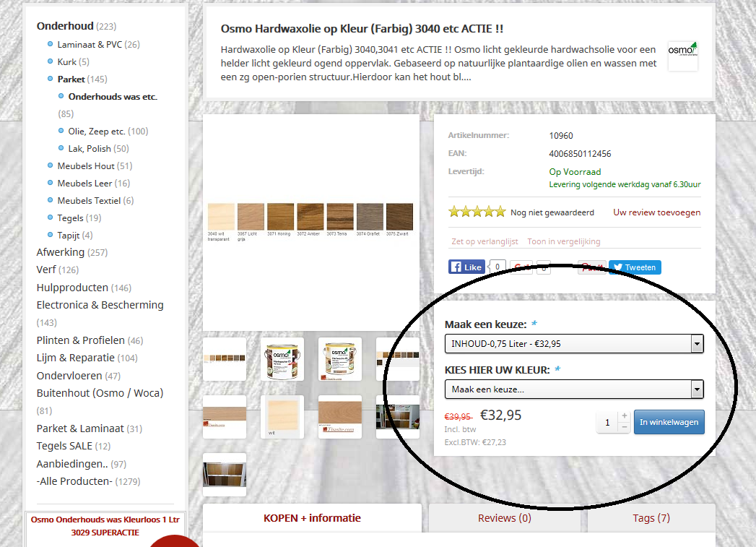Click the Artikelnummer value 10960

point(561,136)
